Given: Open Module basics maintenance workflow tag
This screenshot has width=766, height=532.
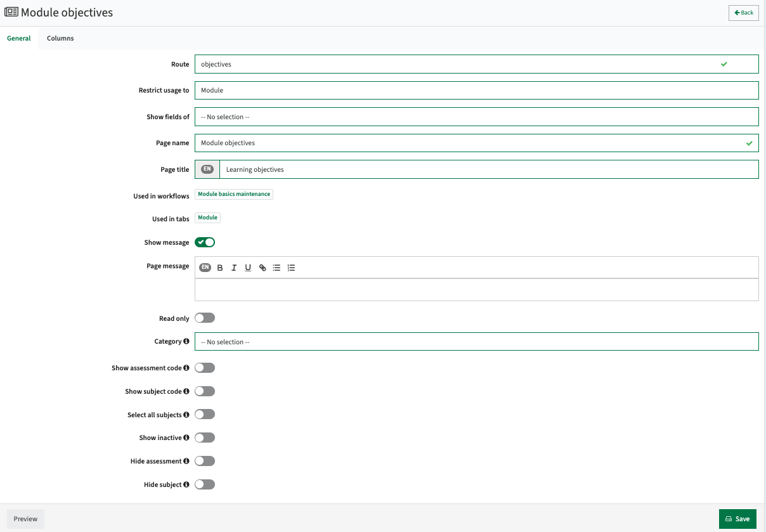Looking at the screenshot, I should [x=234, y=194].
